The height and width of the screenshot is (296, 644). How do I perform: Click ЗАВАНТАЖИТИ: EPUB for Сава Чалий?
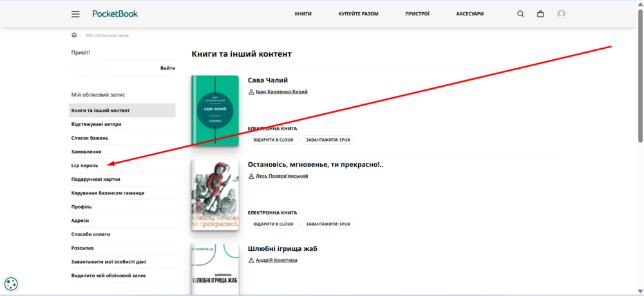[x=328, y=140]
